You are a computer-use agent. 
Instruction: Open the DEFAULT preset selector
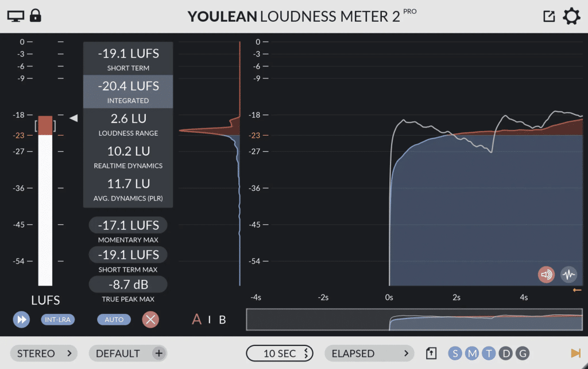click(x=122, y=353)
